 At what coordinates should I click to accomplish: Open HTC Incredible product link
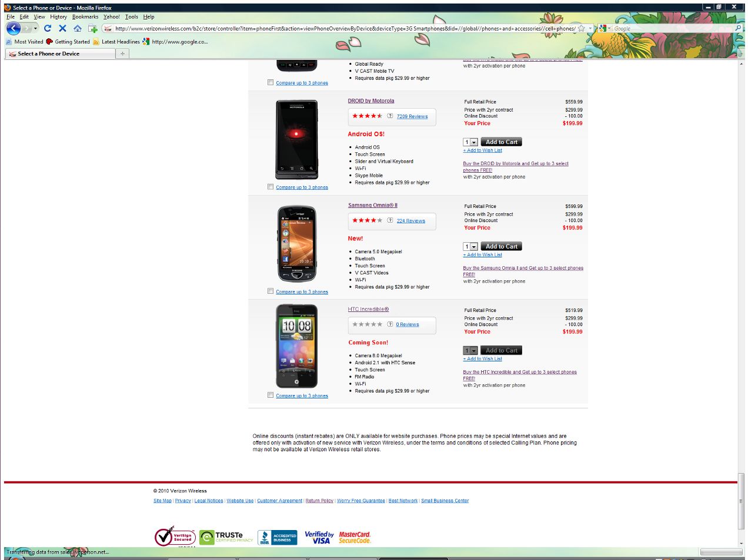[368, 309]
